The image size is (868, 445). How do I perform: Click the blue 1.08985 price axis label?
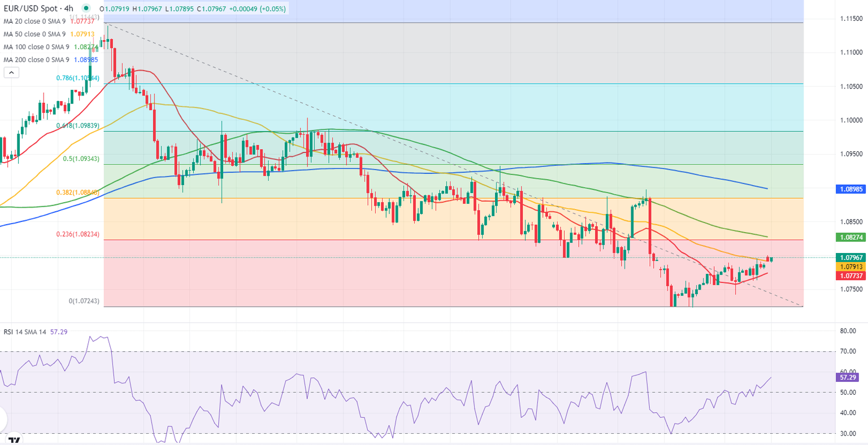click(x=851, y=189)
